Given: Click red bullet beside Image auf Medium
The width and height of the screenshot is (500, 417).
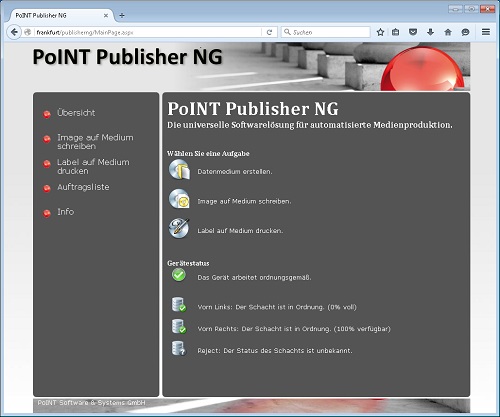Looking at the screenshot, I should tap(47, 139).
